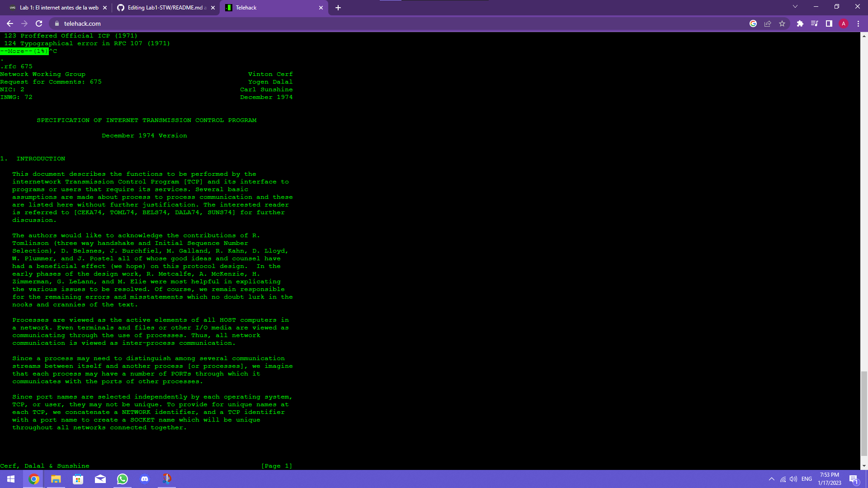868x488 pixels.
Task: Open a new browser tab
Action: (338, 8)
